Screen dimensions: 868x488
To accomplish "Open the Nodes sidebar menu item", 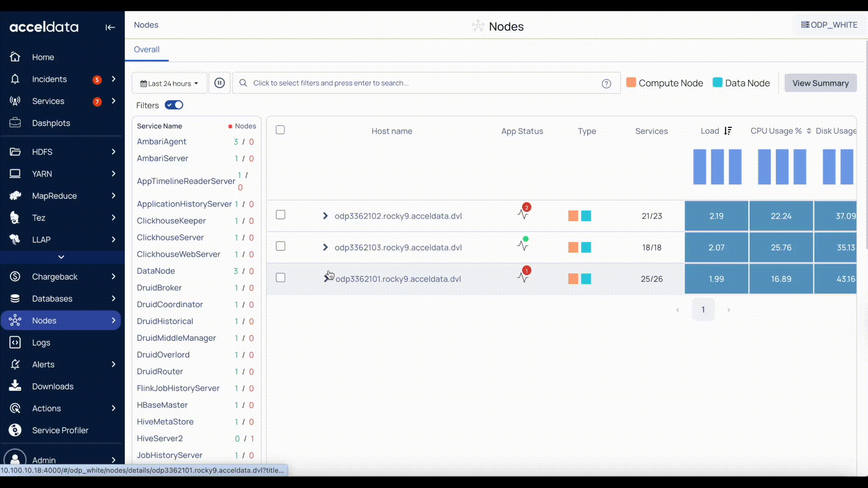I will click(x=61, y=320).
